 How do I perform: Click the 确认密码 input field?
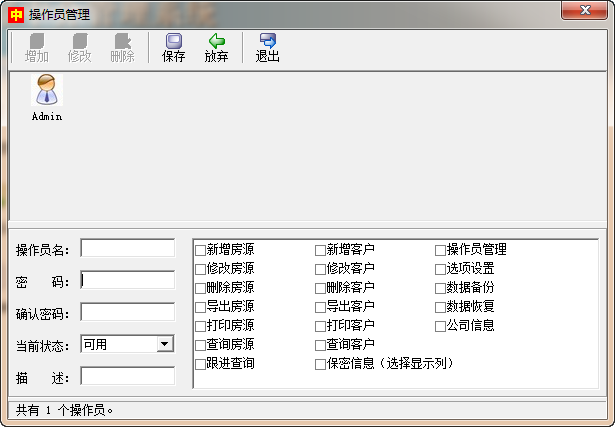coord(127,312)
